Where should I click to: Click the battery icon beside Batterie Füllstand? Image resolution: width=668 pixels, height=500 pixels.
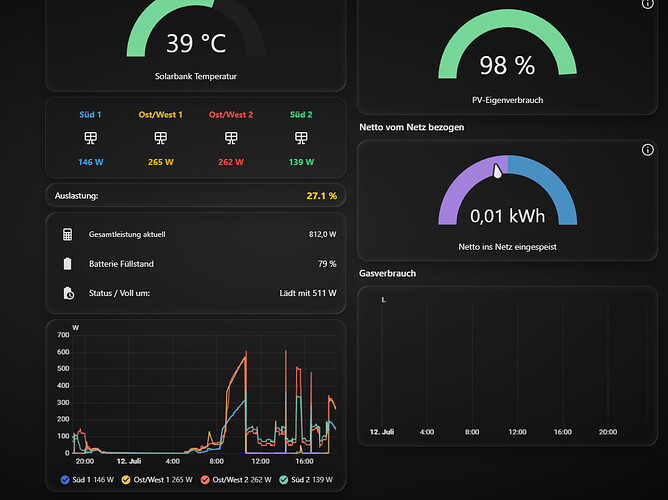[68, 264]
